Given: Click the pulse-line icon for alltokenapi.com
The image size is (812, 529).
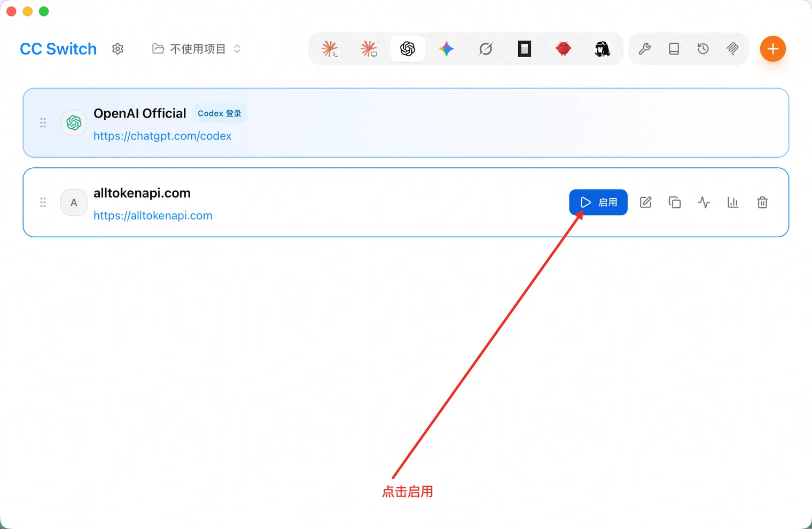Looking at the screenshot, I should coord(704,203).
